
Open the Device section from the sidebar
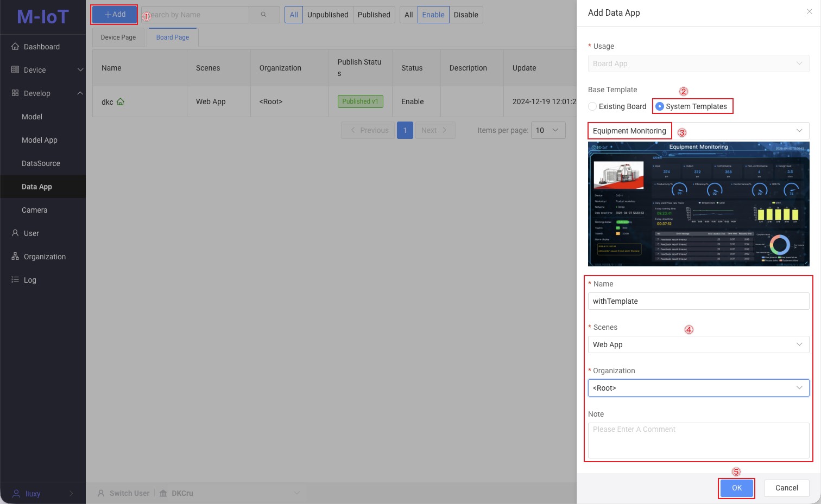35,70
